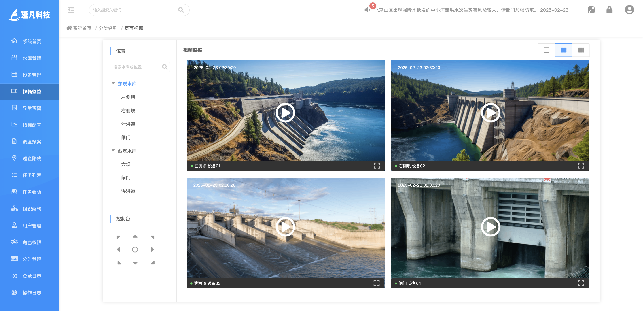This screenshot has width=644, height=311.
Task: Enter fullscreen mode via header icon
Action: [591, 10]
